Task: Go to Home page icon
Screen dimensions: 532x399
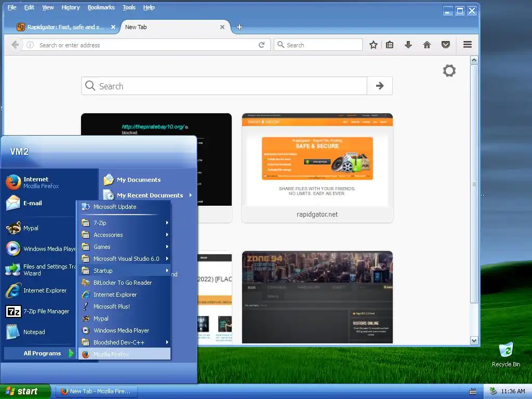Action: (427, 45)
